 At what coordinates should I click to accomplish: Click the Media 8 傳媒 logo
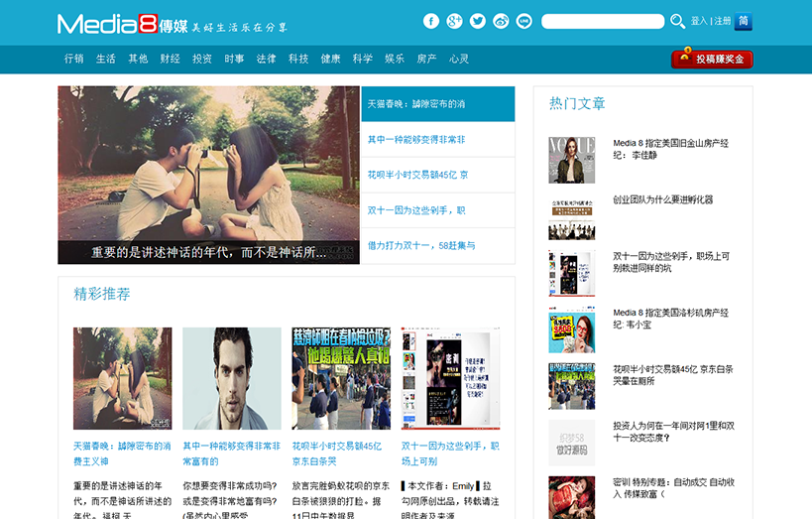pos(119,24)
